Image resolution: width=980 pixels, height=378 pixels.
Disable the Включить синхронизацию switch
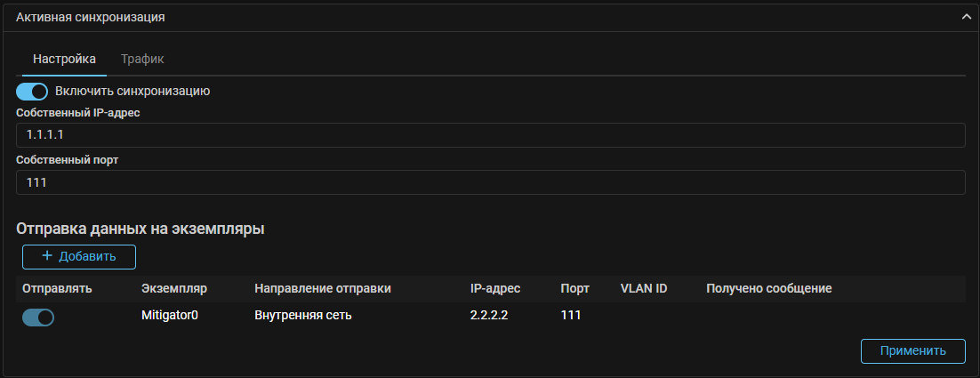[x=32, y=91]
